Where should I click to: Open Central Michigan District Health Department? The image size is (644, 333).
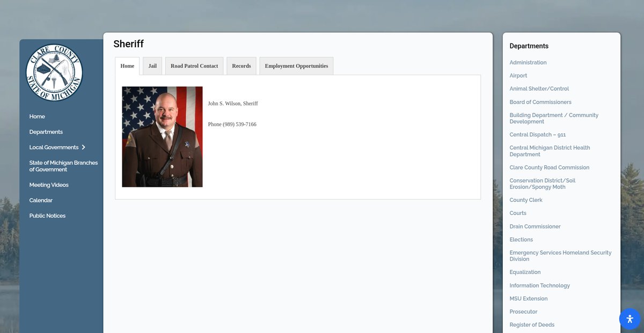click(550, 151)
